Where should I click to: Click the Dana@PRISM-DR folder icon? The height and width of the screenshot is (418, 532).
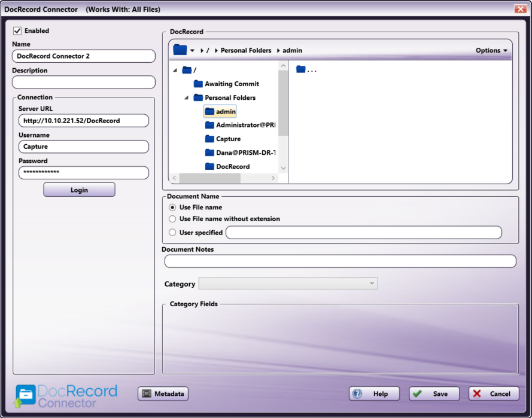(x=209, y=152)
